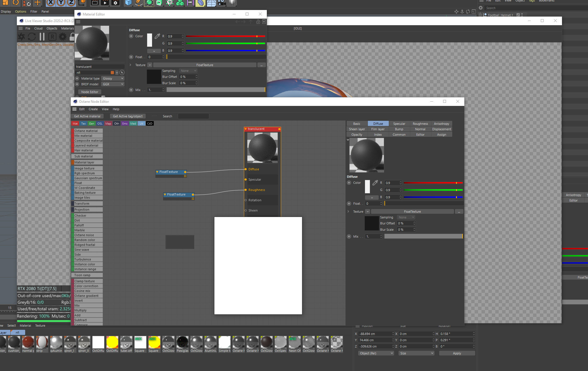Open the Create menu in Node Editor
The height and width of the screenshot is (371, 588).
(x=93, y=109)
